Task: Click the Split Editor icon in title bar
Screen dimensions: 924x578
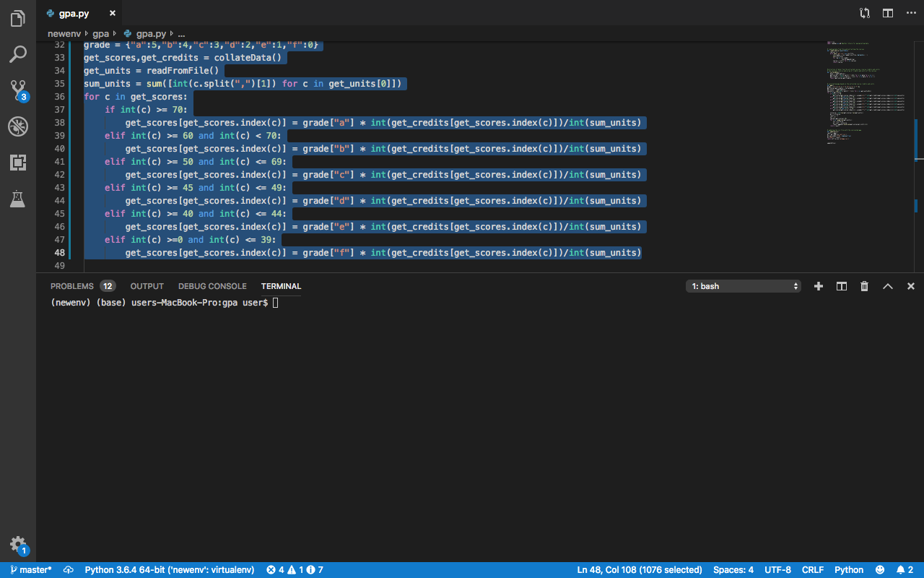Action: [887, 12]
